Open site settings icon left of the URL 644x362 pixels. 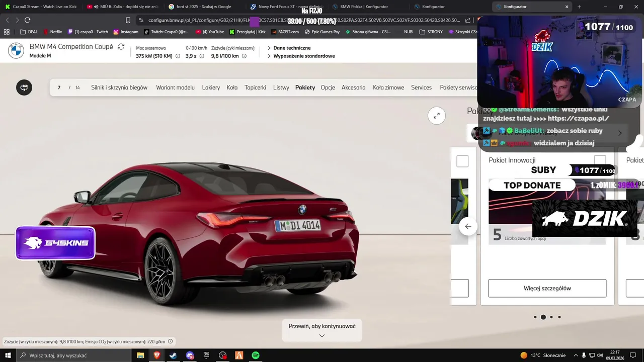point(141,20)
